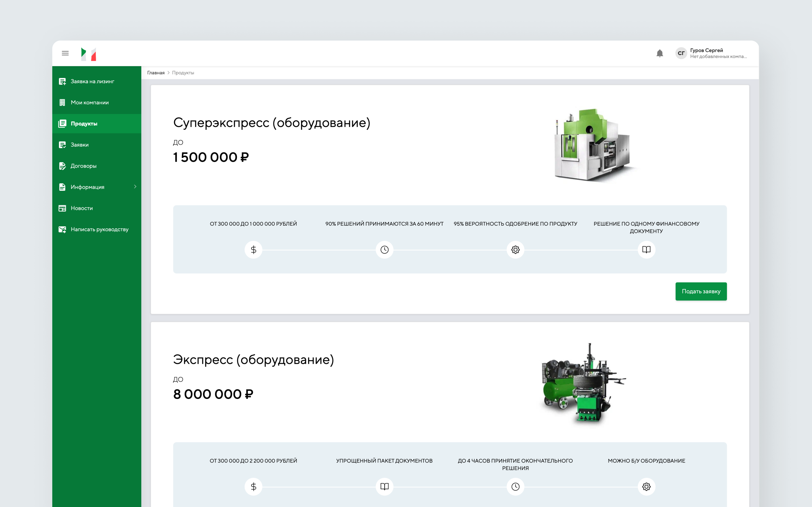
Task: Click the Суперэкспресс machine image
Action: (x=593, y=145)
